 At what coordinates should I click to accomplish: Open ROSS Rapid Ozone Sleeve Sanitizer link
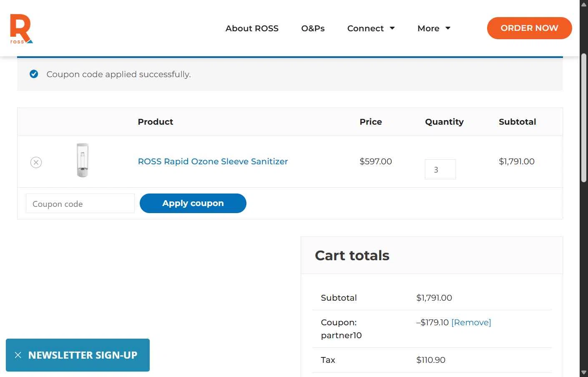213,161
